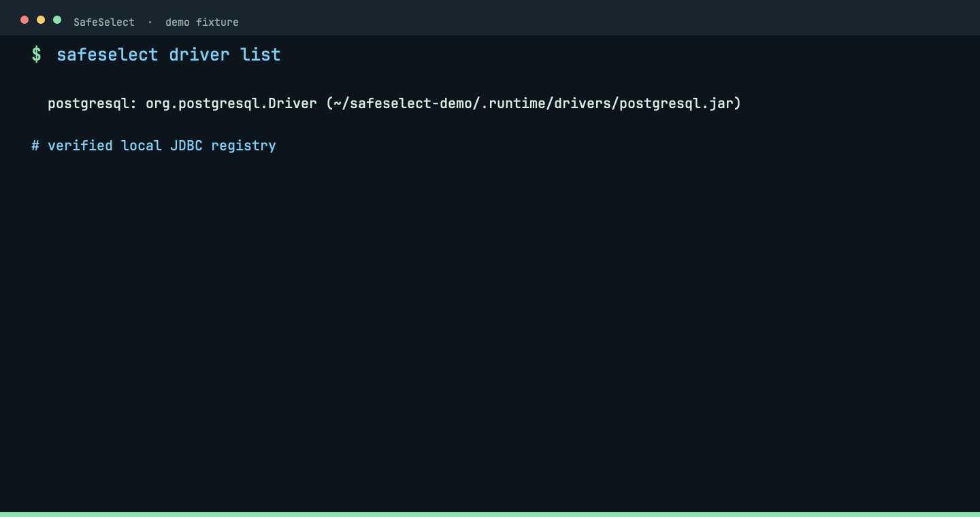The width and height of the screenshot is (980, 517).
Task: Click the yellow minimize window dot
Action: pos(41,20)
